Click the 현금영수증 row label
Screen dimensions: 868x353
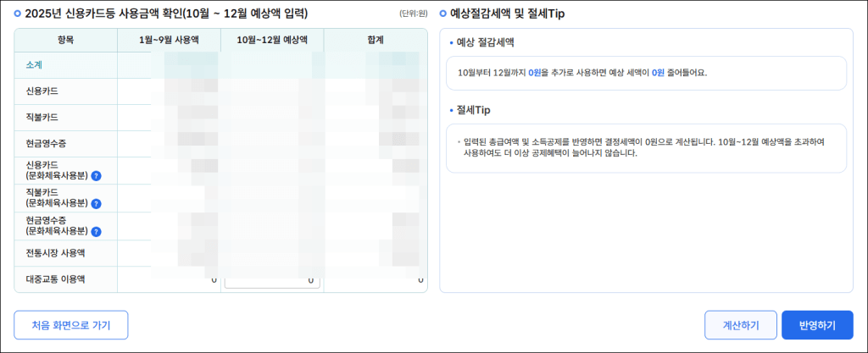(x=45, y=144)
